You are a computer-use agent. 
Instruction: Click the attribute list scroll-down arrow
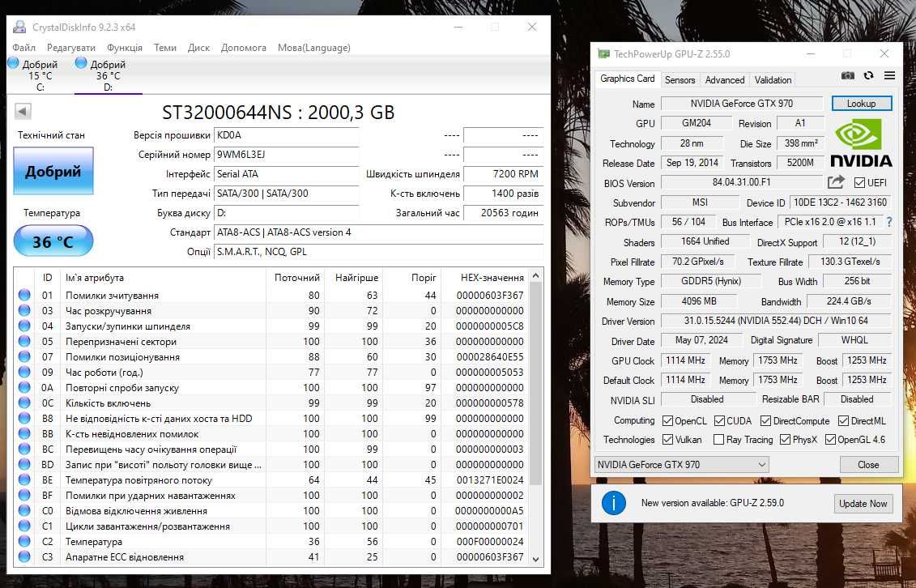click(535, 559)
